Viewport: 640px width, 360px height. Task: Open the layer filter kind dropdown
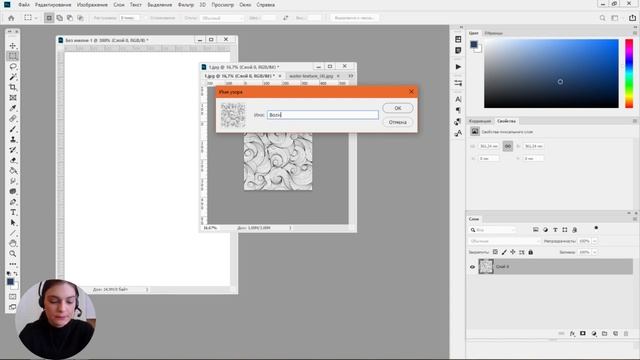click(x=493, y=230)
